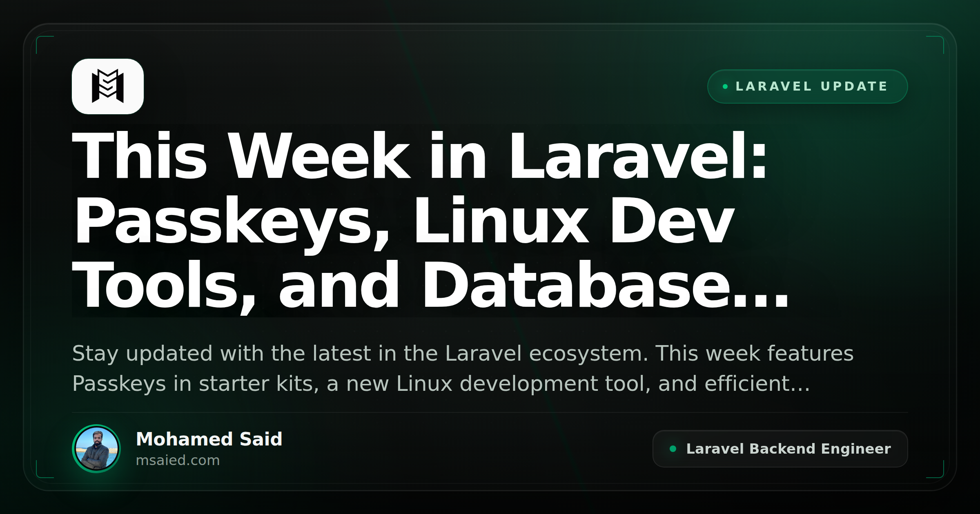Click the 'Laravel Backend Engineer' badge

780,449
